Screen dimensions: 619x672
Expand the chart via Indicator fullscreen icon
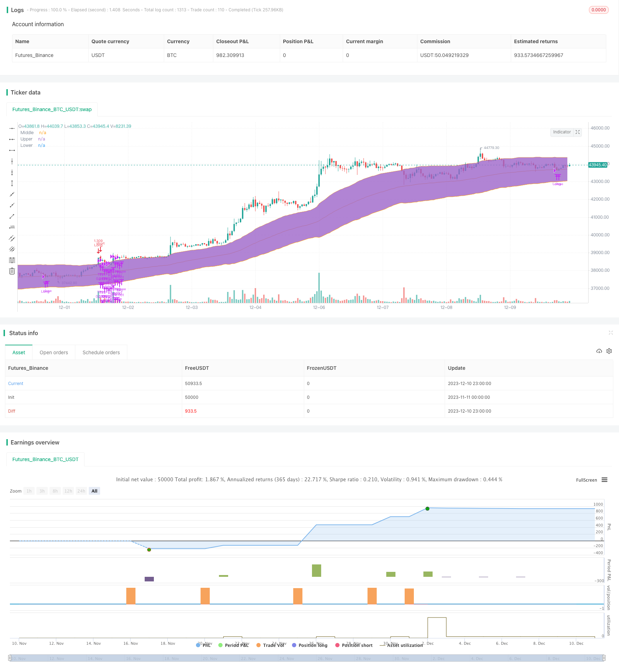(578, 132)
